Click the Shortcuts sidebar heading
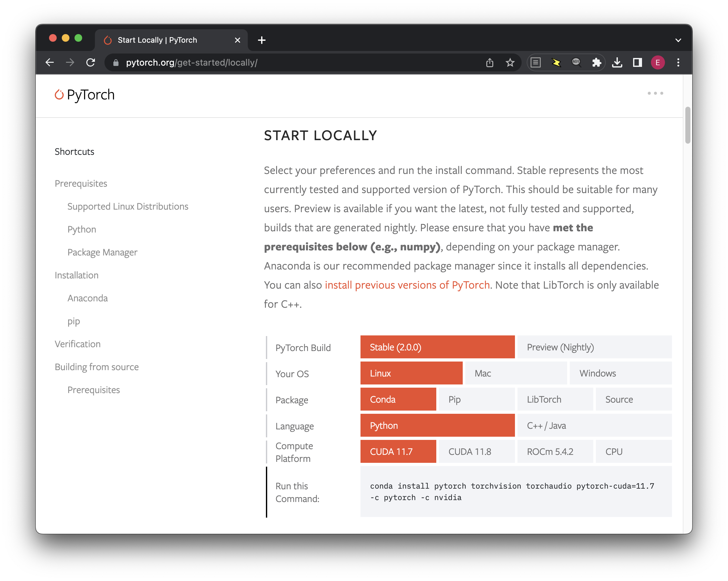The width and height of the screenshot is (728, 581). click(x=75, y=152)
